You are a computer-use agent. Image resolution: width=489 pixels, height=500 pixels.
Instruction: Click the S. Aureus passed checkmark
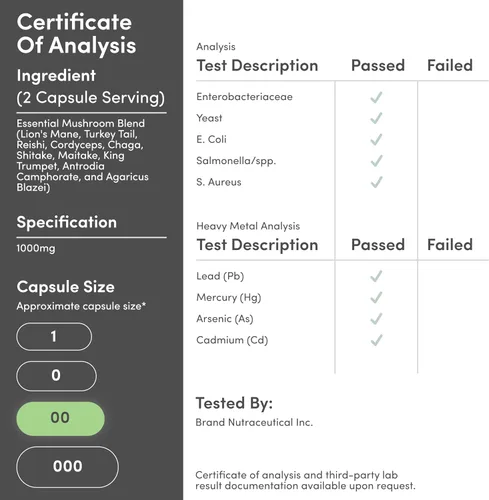pos(376,182)
